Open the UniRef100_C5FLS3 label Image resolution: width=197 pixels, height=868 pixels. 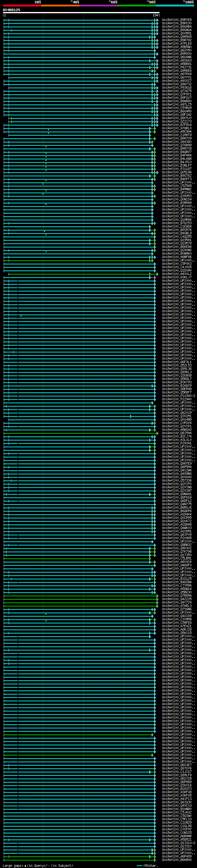(x=177, y=819)
